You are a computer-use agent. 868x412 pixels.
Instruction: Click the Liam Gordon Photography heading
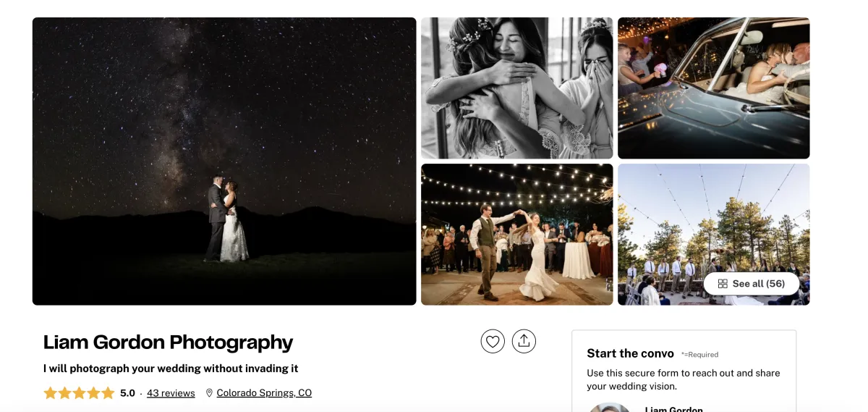tap(168, 342)
